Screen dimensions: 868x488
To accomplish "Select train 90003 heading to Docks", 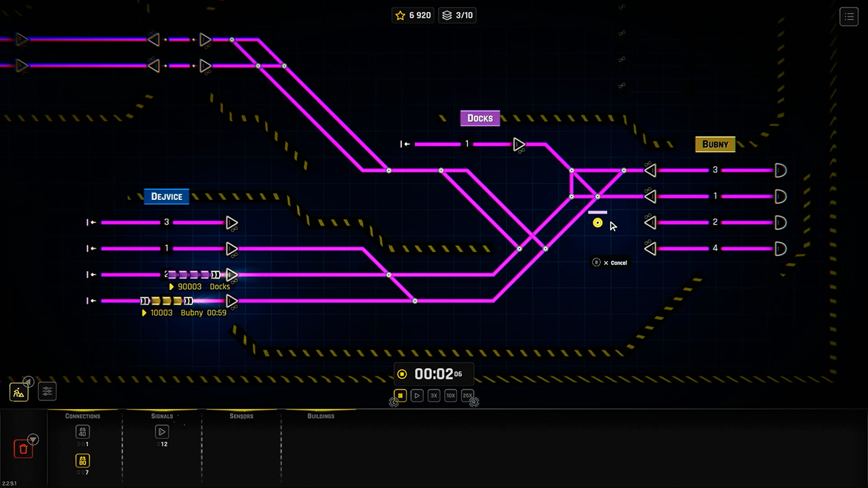I will coord(199,287).
